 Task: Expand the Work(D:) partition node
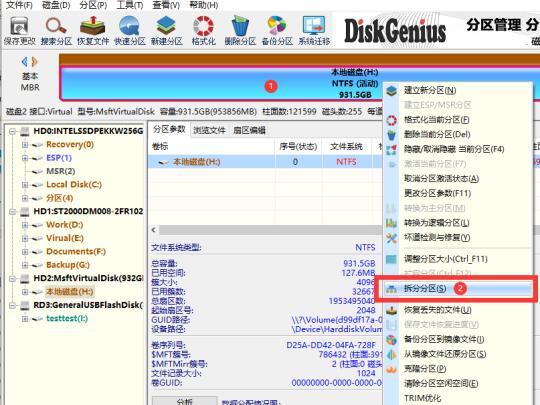[25, 225]
